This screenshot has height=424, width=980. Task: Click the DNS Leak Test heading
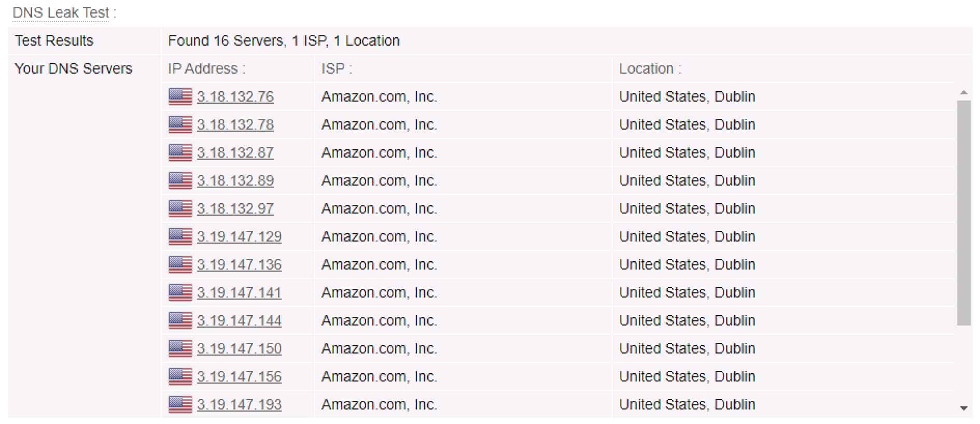61,12
